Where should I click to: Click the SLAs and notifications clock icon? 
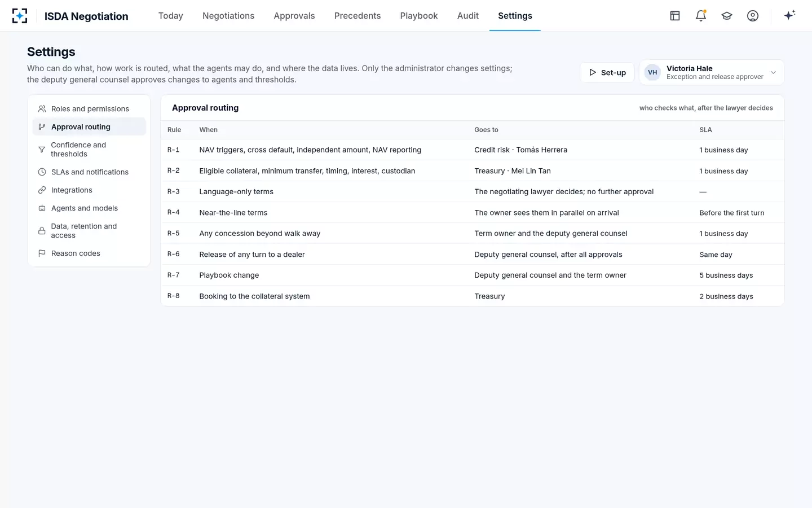(x=42, y=172)
